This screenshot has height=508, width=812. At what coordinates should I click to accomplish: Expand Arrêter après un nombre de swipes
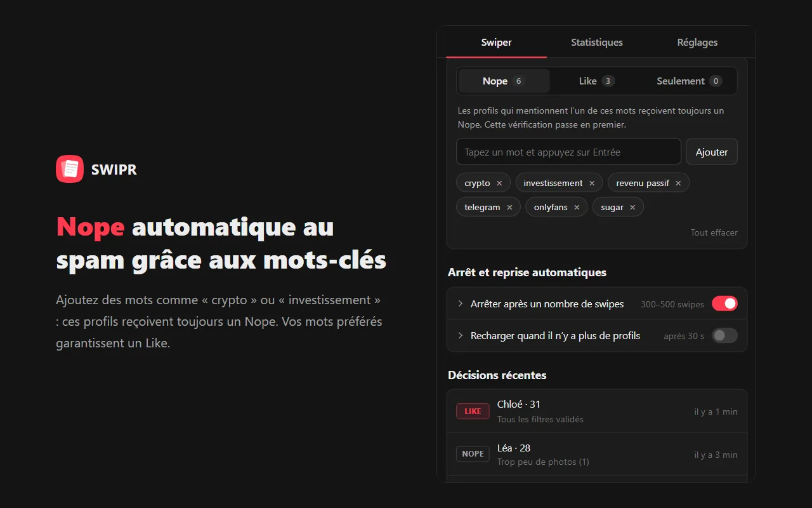461,304
